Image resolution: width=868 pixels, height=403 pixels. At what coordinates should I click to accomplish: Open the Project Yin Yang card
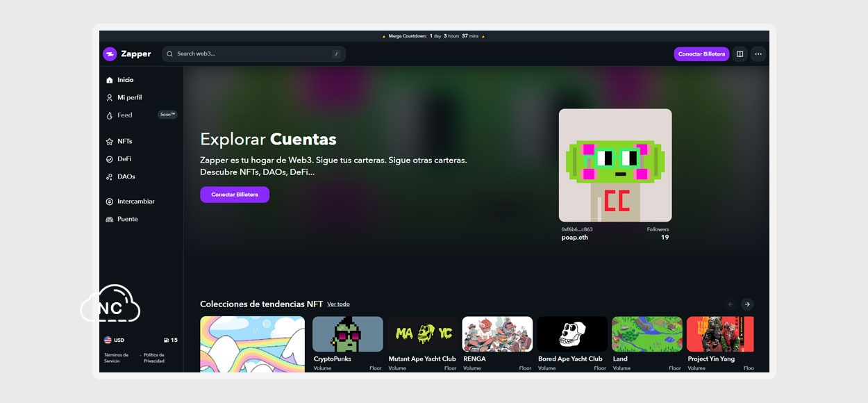720,344
